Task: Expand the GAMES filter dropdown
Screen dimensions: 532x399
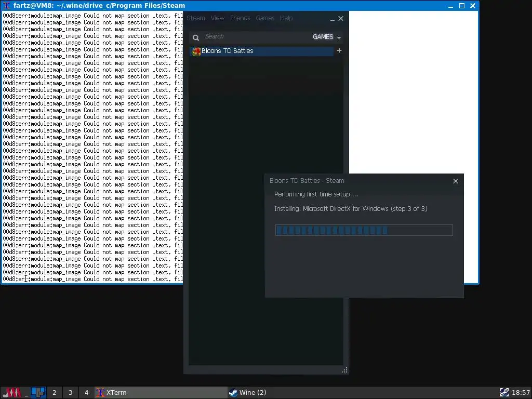Action: coord(327,37)
